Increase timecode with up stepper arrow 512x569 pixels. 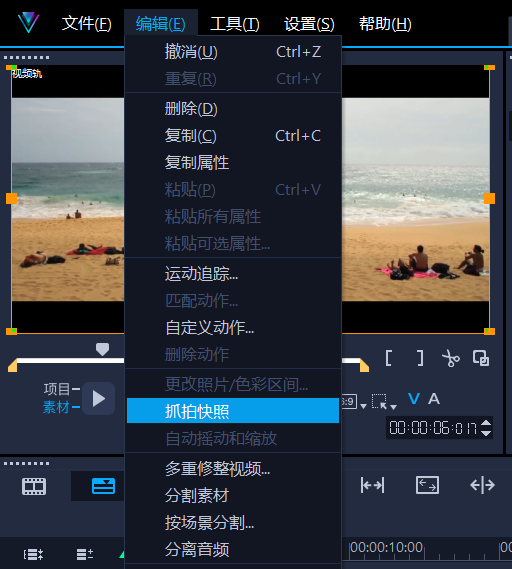tap(486, 423)
